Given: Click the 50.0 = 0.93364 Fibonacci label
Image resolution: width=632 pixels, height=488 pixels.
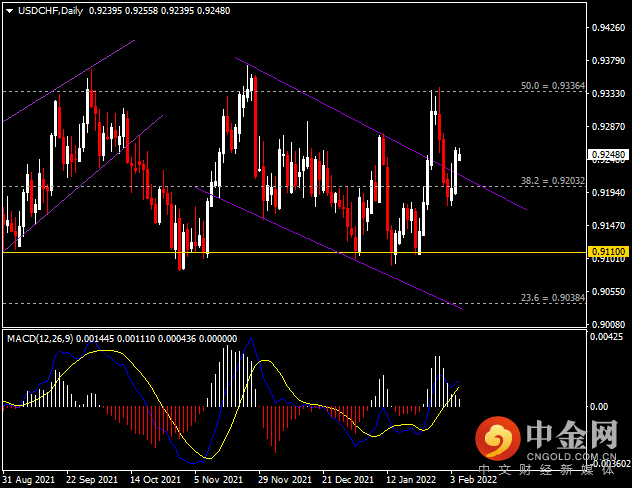Looking at the screenshot, I should coord(553,85).
